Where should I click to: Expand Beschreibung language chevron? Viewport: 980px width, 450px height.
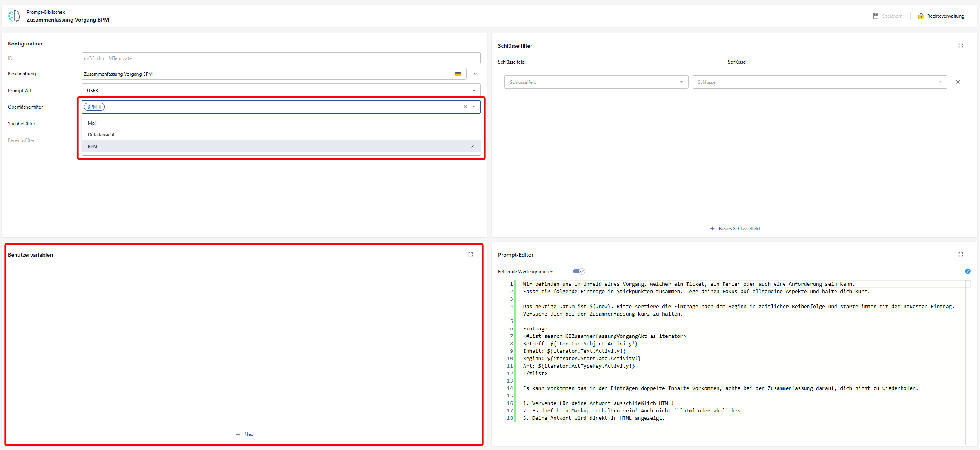click(475, 74)
